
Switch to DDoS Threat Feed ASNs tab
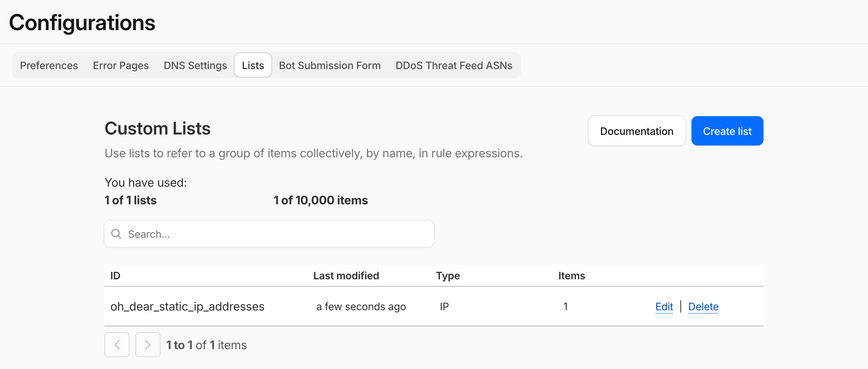click(x=454, y=65)
